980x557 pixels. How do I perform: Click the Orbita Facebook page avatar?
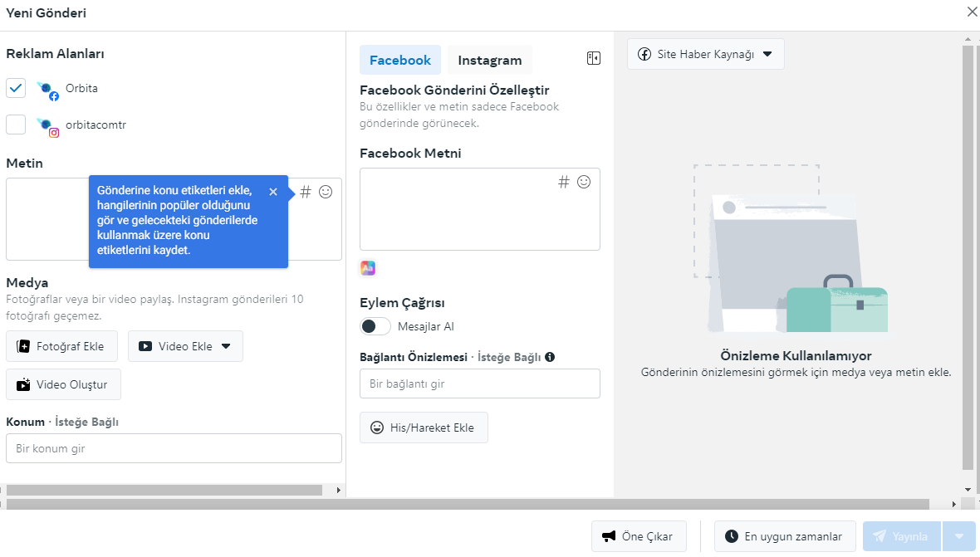[x=47, y=90]
